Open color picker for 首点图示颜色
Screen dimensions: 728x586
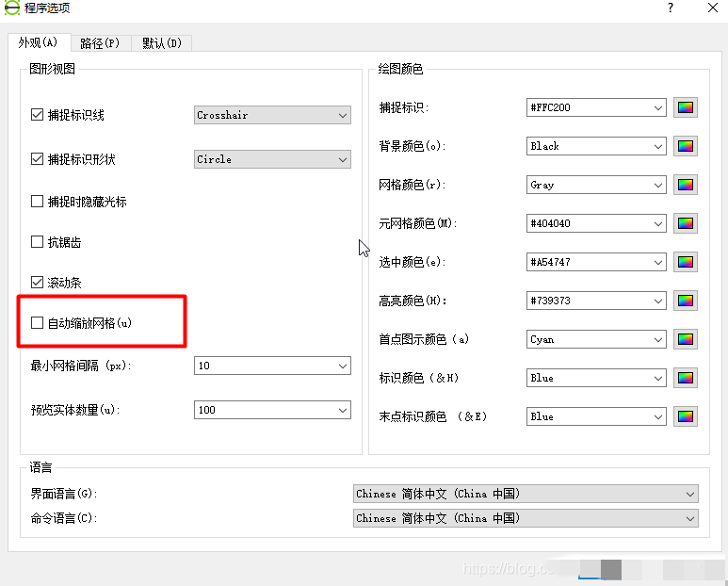[685, 339]
